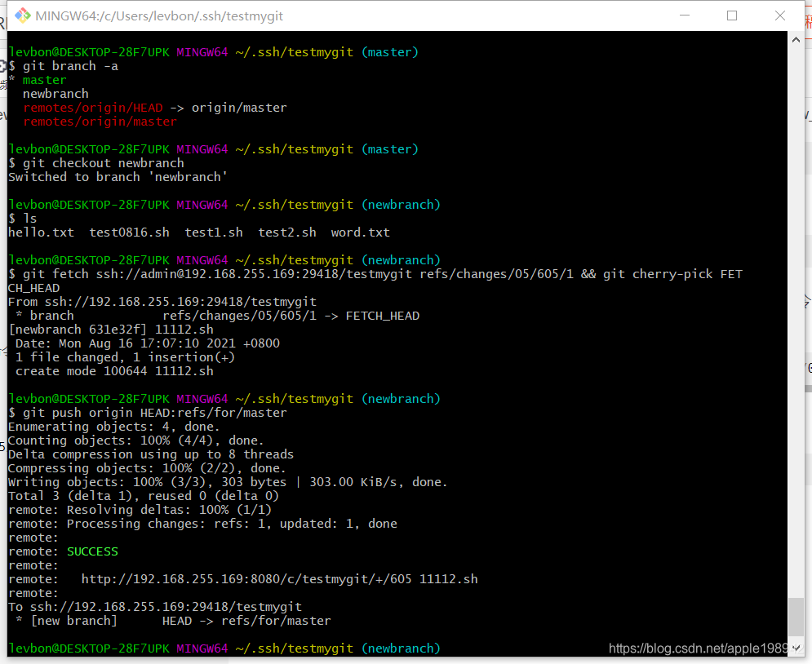Click 'remote: Processing changes' line
The image size is (812, 664).
202,524
